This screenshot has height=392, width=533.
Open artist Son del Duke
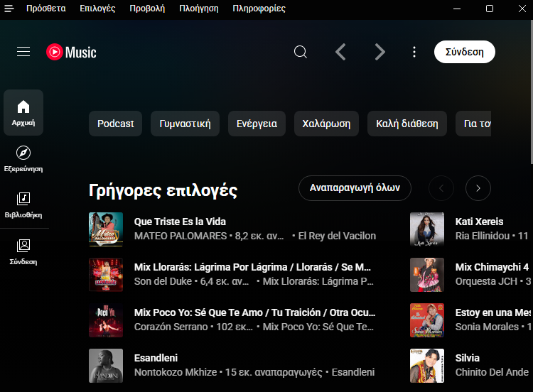pyautogui.click(x=163, y=282)
